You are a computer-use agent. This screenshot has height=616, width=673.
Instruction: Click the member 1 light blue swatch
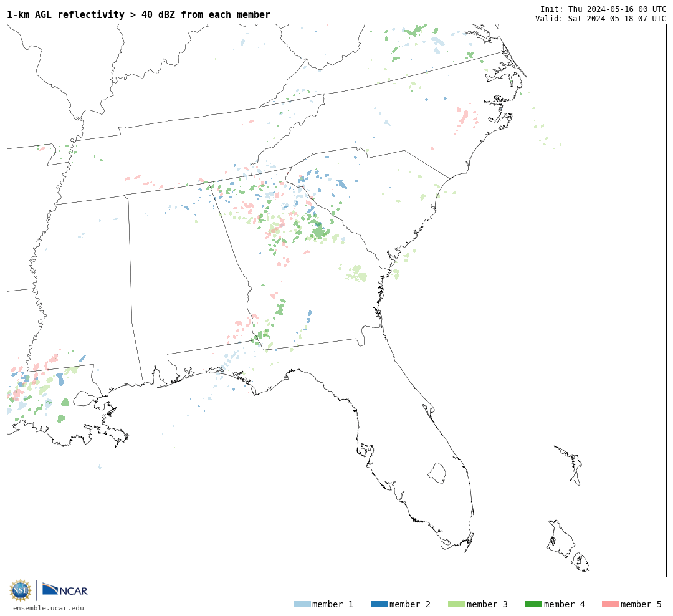[302, 604]
